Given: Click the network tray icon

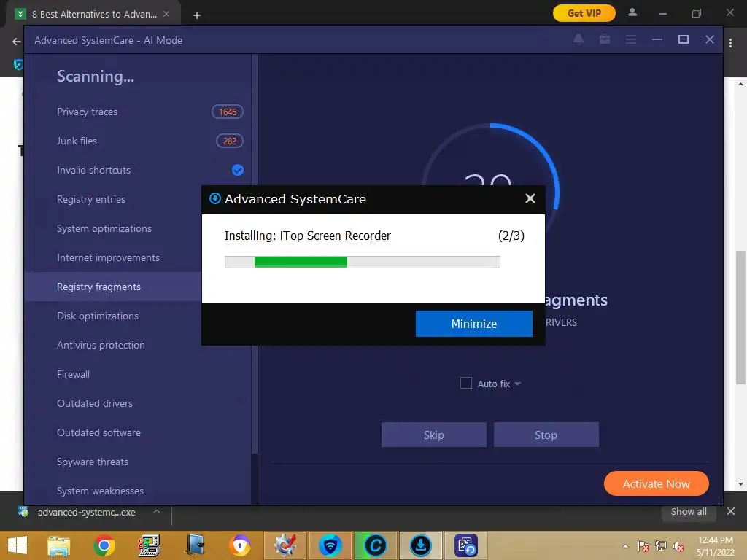Looking at the screenshot, I should click(x=661, y=546).
